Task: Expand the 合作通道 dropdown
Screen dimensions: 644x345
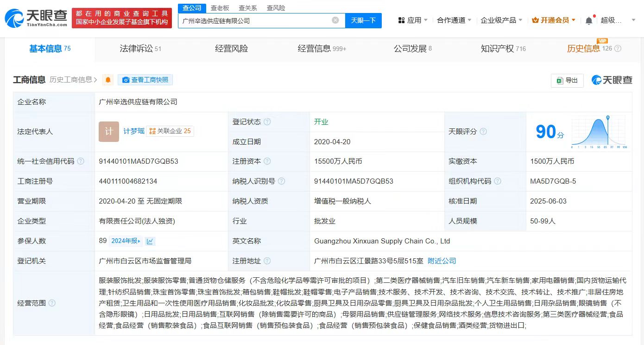Action: pos(455,20)
